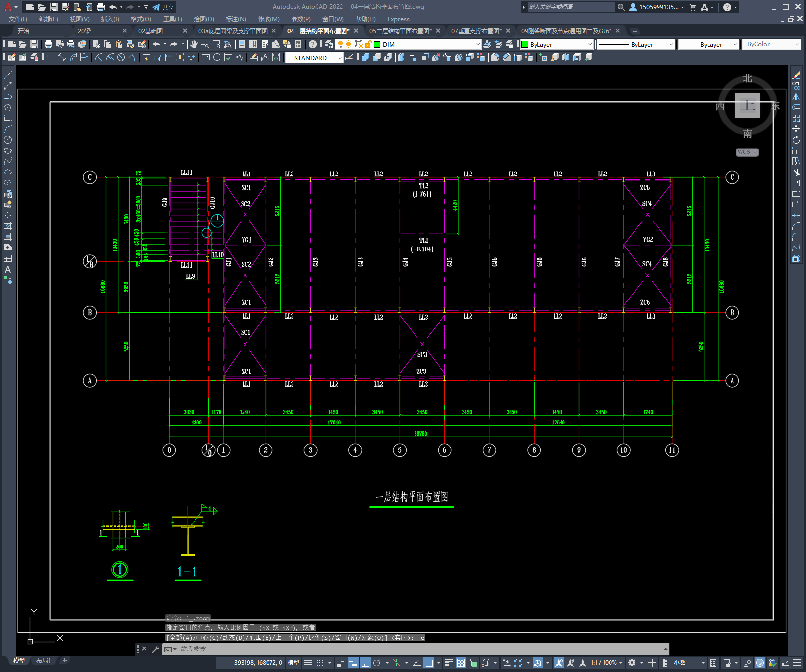This screenshot has width=806, height=672.
Task: Switch to the 05二层结构平面布置图 tab
Action: pyautogui.click(x=400, y=31)
